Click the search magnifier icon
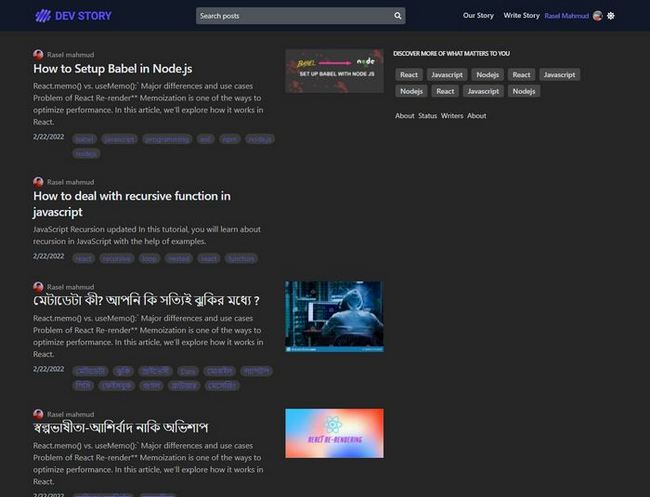This screenshot has height=497, width=650. [x=398, y=16]
